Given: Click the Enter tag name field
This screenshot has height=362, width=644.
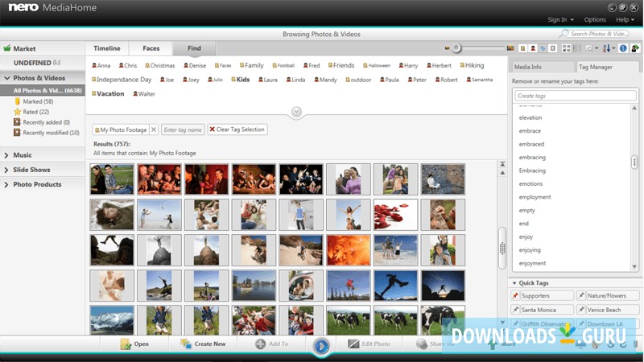Looking at the screenshot, I should tap(183, 130).
